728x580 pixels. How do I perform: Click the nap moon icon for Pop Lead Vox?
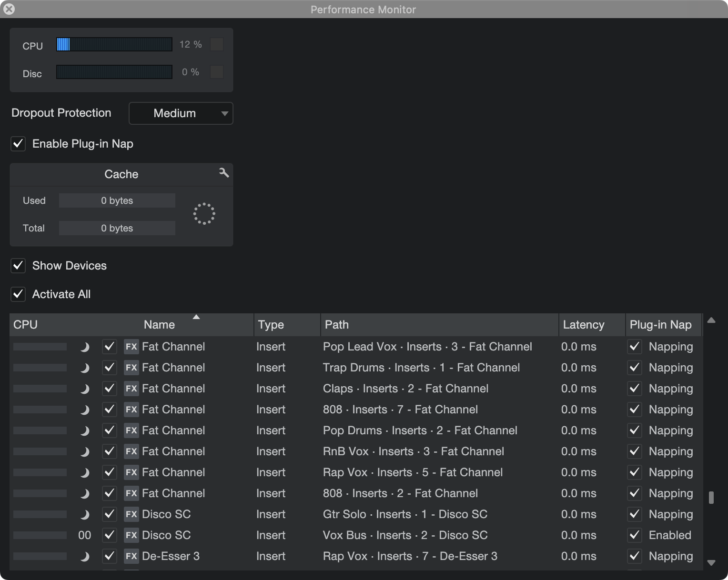point(85,347)
